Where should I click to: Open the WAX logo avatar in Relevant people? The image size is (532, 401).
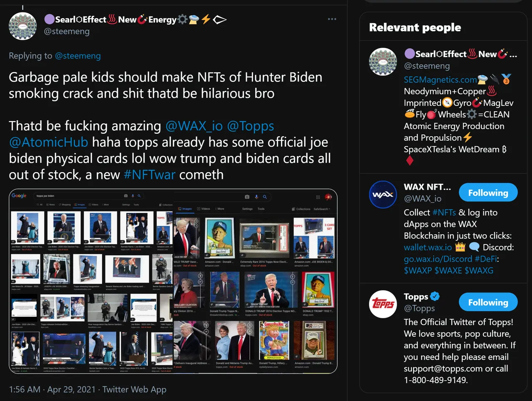383,195
